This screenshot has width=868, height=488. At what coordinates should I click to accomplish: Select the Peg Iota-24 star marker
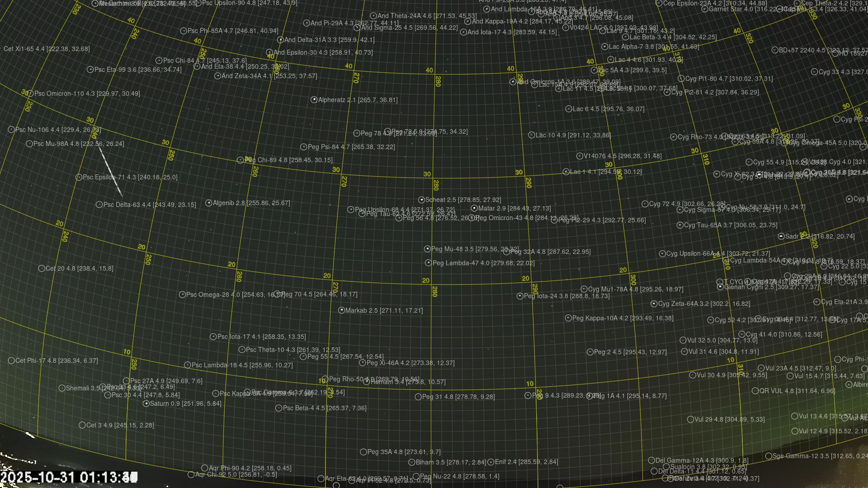(x=520, y=296)
